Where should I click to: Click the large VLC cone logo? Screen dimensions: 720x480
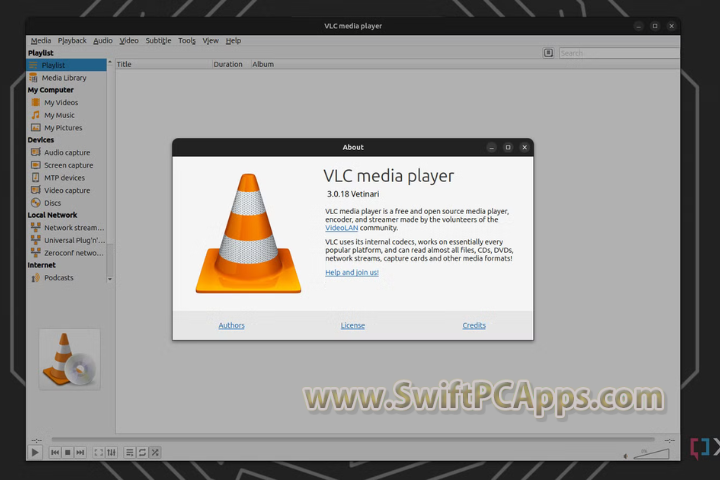[x=248, y=233]
